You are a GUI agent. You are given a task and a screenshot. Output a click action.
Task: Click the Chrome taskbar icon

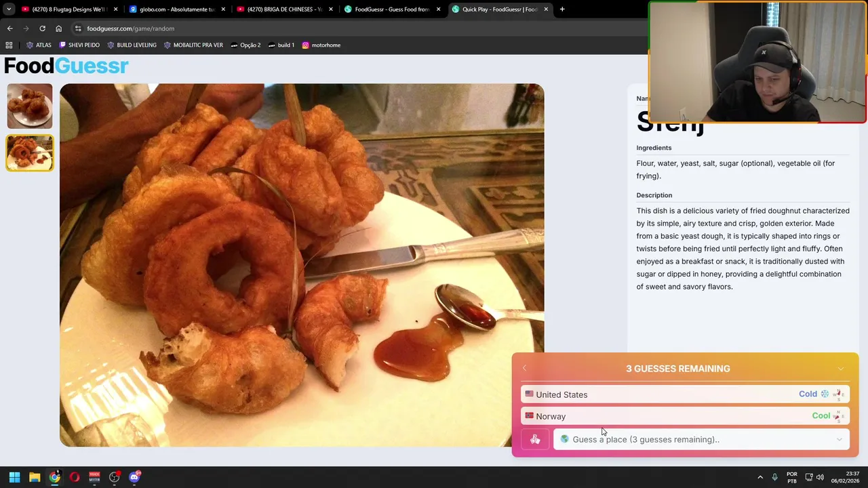coord(54,477)
